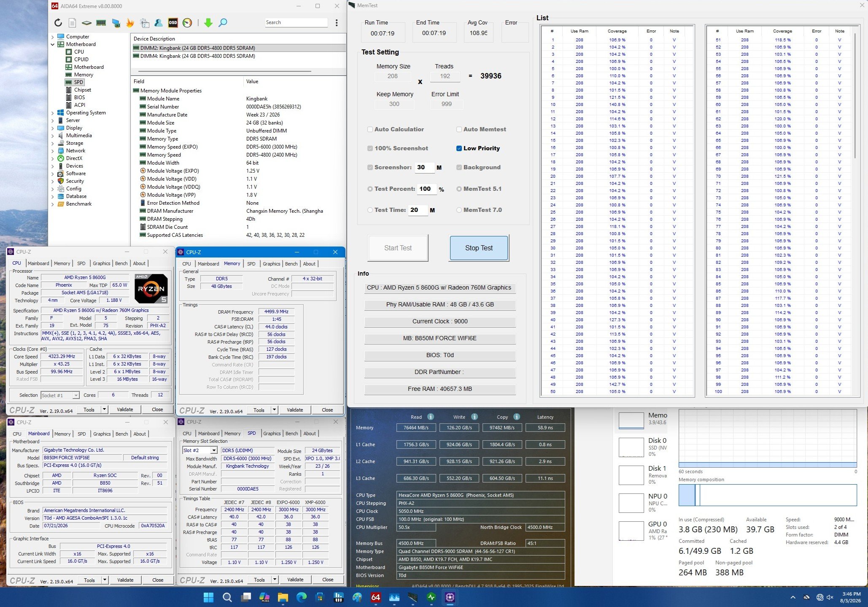Click the muted speaker icon in system tray
868x607 pixels.
[x=830, y=597]
